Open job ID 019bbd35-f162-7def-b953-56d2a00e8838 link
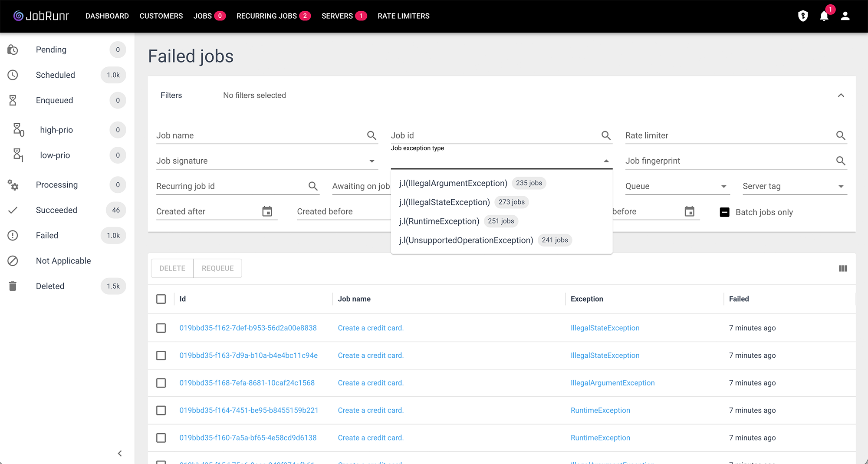Image resolution: width=868 pixels, height=464 pixels. click(x=248, y=328)
